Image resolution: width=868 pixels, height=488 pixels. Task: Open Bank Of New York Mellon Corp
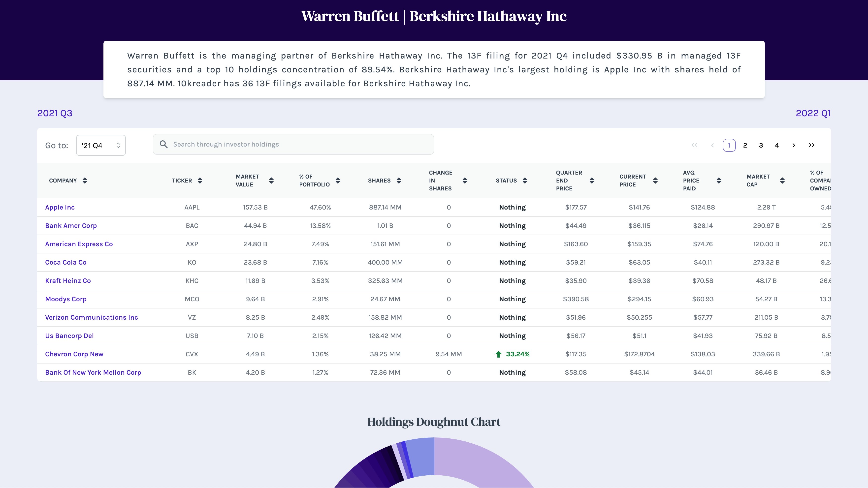93,372
